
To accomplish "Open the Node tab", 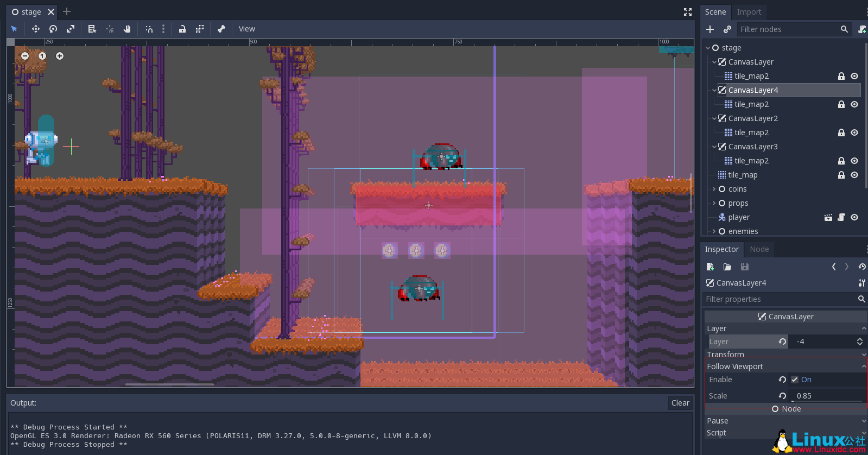I will 759,249.
